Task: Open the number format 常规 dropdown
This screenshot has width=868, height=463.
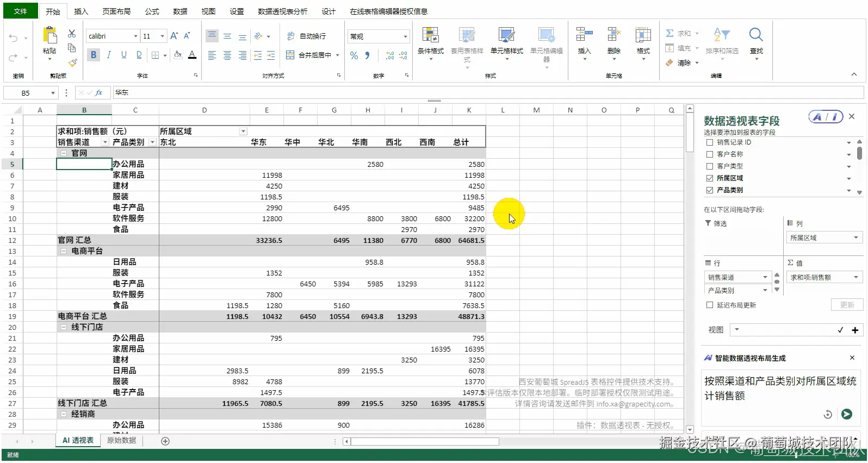Action: 405,36
